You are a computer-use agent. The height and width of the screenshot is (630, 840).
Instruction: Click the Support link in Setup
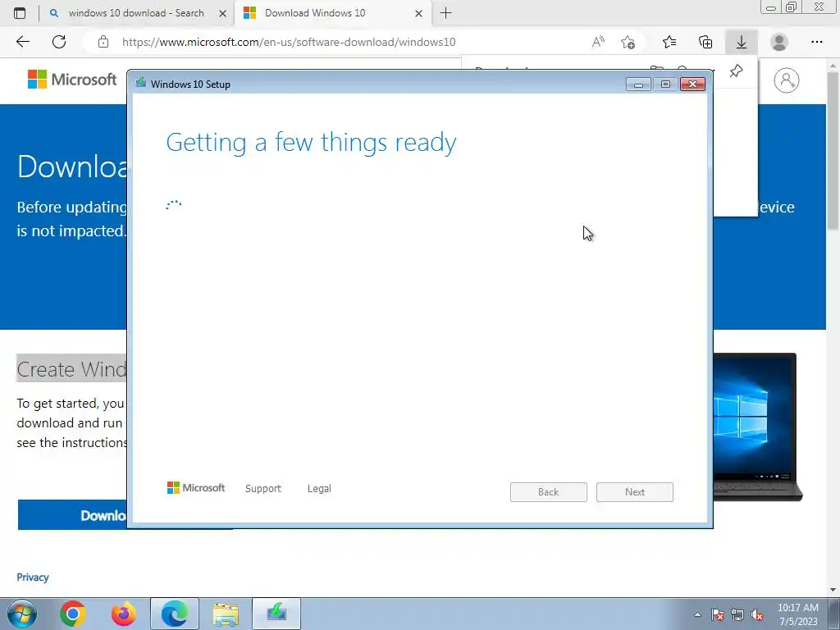coord(263,489)
